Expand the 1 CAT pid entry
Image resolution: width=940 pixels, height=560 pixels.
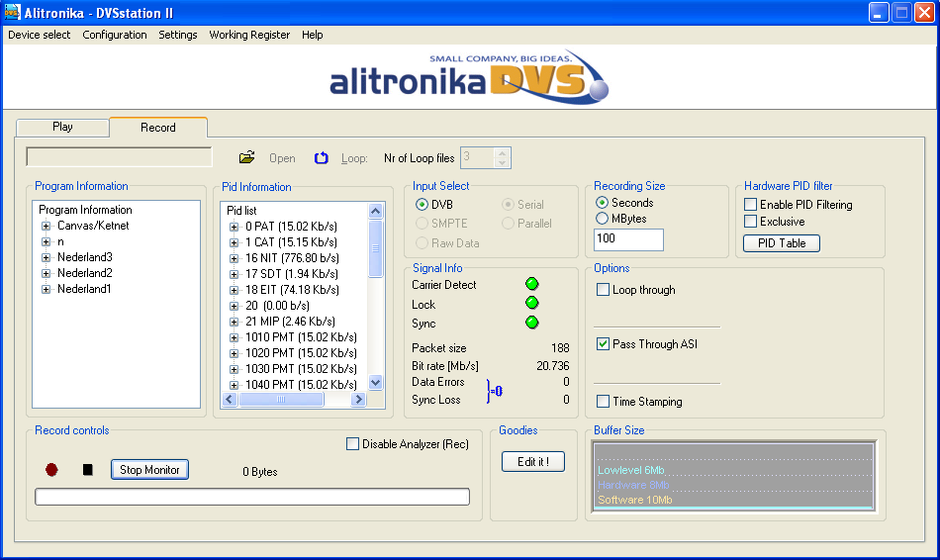point(234,242)
